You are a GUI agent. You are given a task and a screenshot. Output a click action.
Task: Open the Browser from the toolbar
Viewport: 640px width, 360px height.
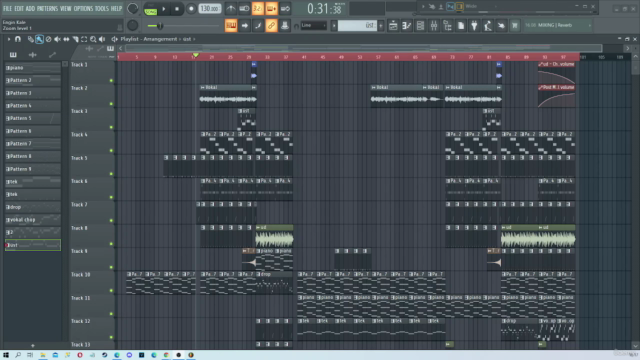[x=447, y=26]
